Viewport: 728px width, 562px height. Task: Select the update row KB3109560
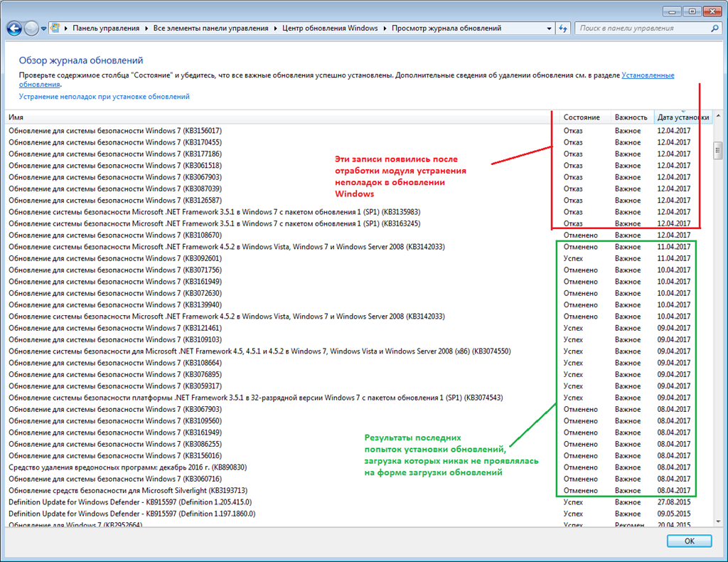tap(358, 421)
